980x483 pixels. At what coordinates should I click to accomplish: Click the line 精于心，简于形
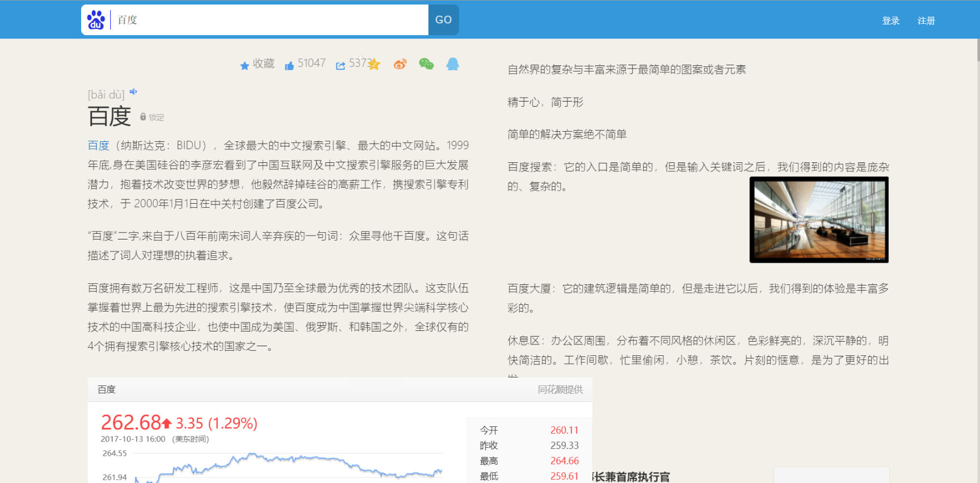pyautogui.click(x=545, y=102)
